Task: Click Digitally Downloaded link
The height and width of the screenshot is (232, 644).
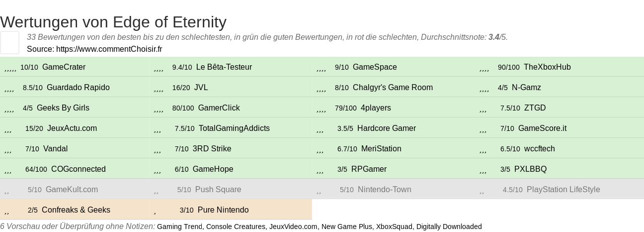Action: (449, 227)
